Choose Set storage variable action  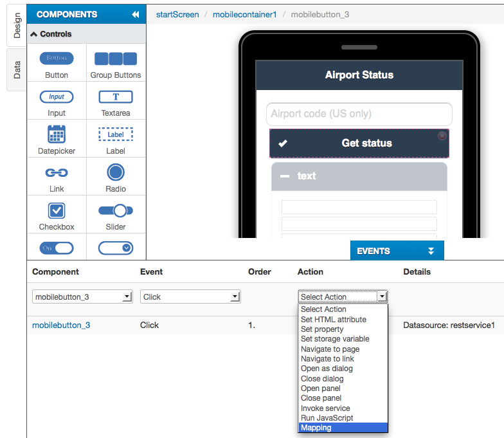(343, 339)
